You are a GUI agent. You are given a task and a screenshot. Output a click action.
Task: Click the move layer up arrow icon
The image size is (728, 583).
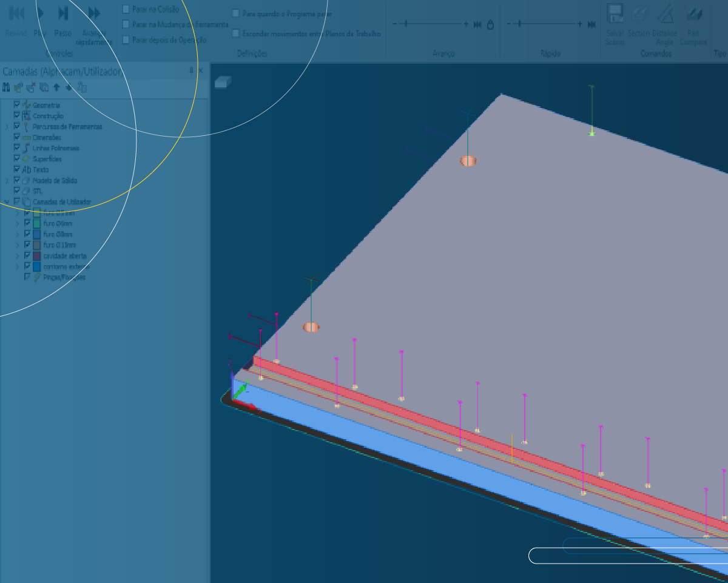tap(56, 87)
